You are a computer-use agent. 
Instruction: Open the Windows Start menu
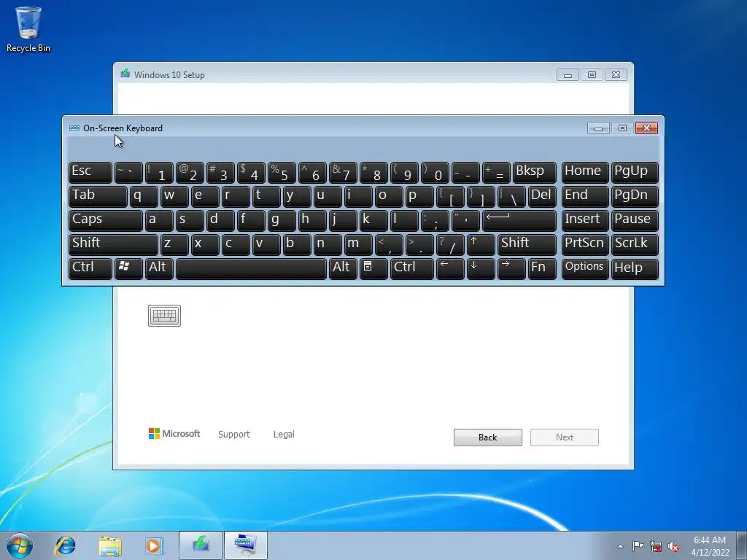(x=19, y=545)
